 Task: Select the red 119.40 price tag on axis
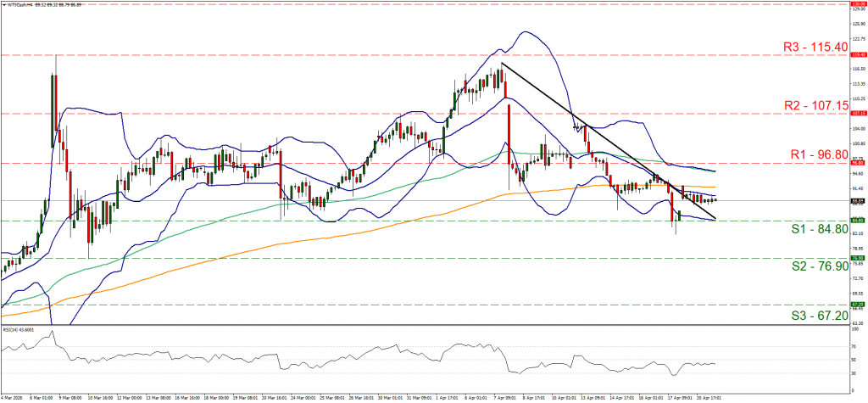pyautogui.click(x=859, y=55)
